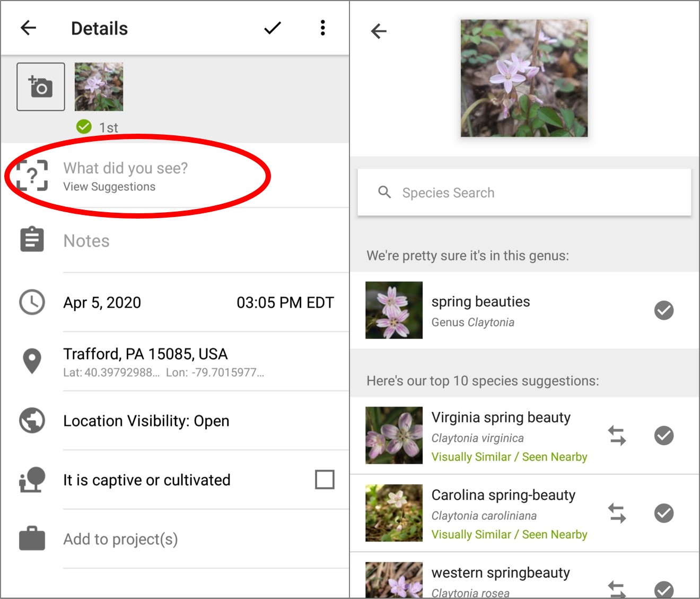Tap the globe visibility icon
The image size is (700, 599).
(32, 420)
